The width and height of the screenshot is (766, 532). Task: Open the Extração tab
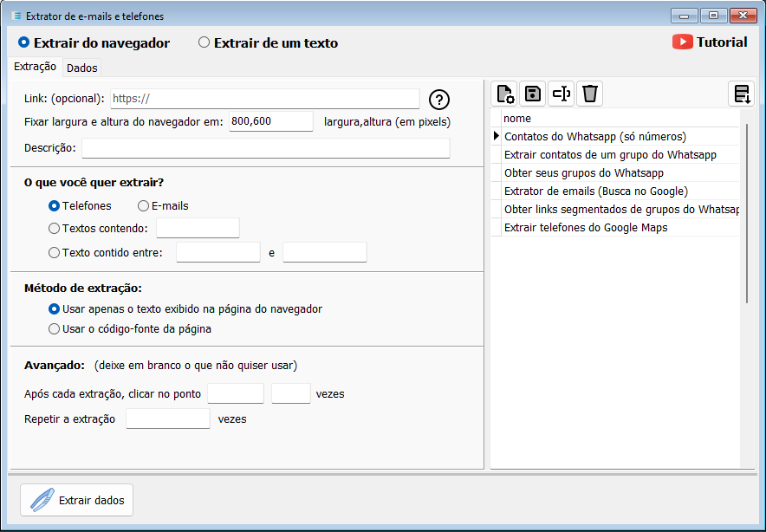click(x=36, y=67)
